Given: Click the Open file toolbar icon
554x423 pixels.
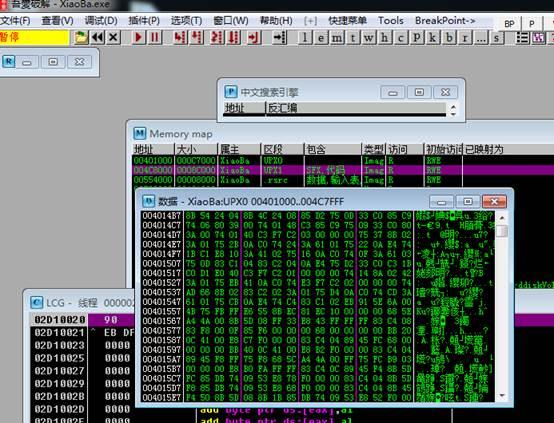Looking at the screenshot, I should coord(81,37).
